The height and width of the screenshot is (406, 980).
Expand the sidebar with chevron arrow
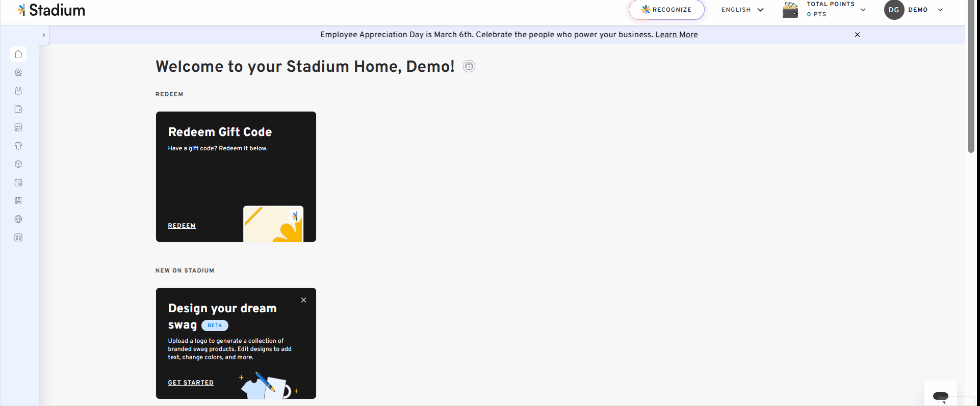pos(44,35)
